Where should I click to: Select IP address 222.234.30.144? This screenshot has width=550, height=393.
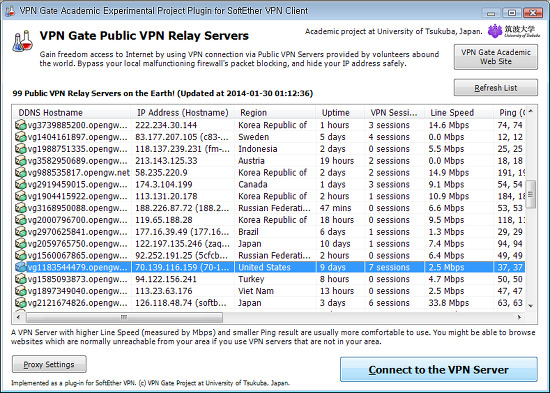(x=166, y=125)
